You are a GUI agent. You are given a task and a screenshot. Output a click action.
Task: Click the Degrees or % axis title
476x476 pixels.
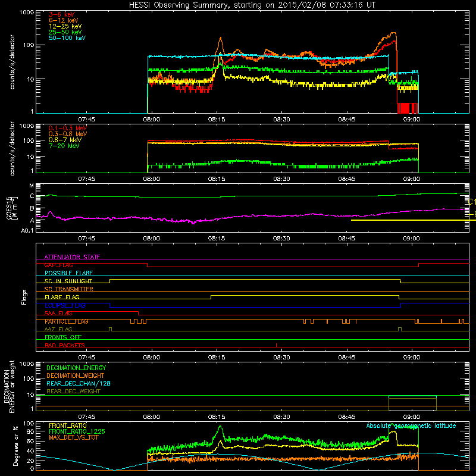[15, 446]
